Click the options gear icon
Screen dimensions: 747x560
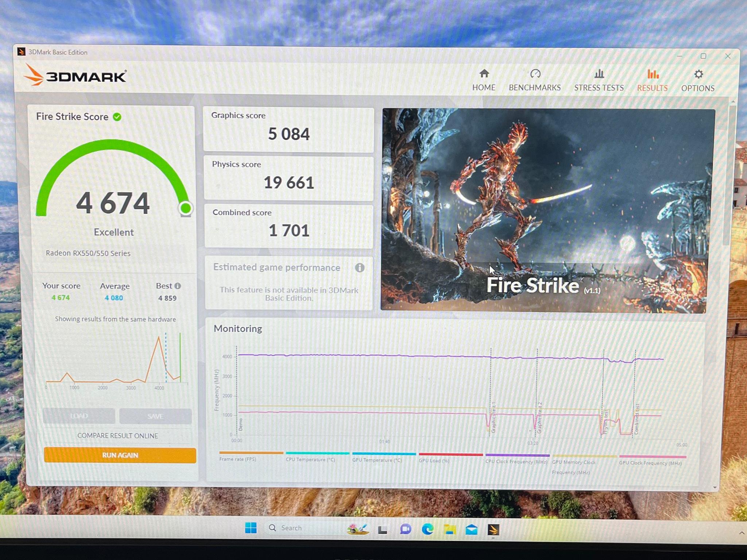[698, 74]
